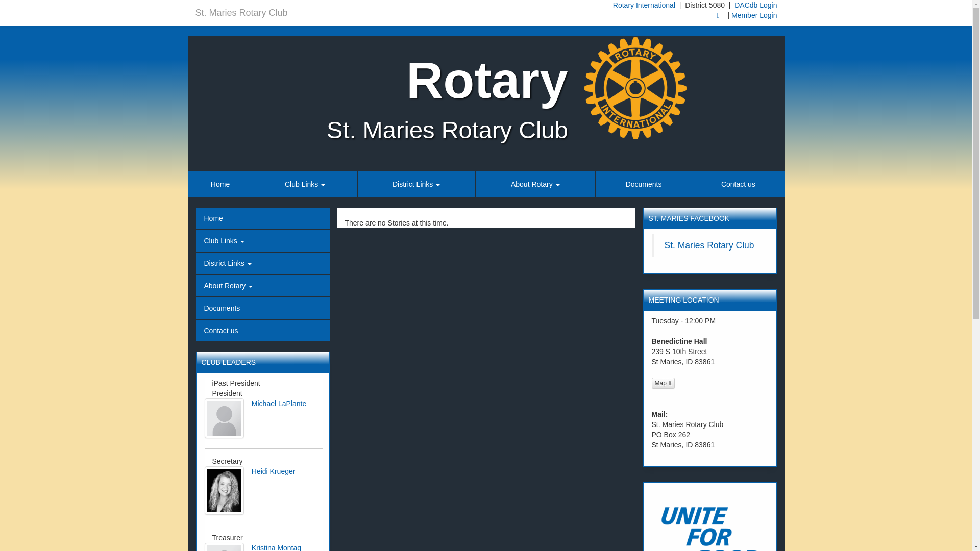Click the 'Tuesday - 12:00 PM' meeting time

tap(683, 321)
